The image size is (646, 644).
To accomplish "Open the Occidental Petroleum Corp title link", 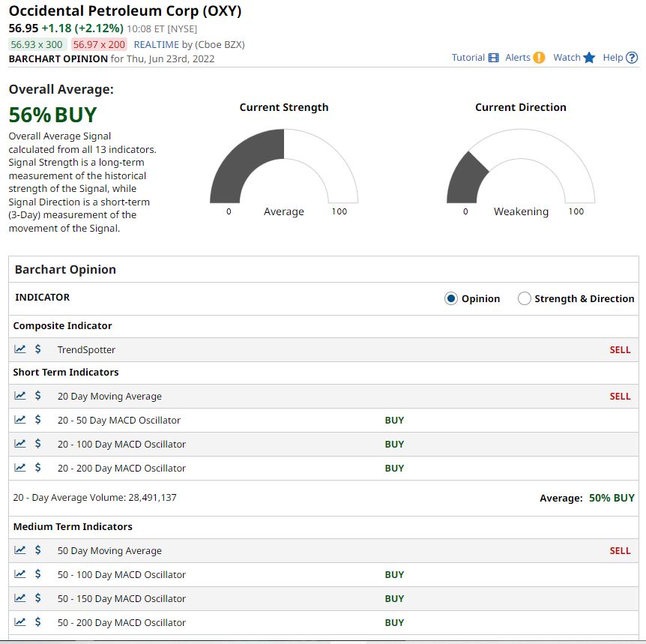I will [124, 11].
